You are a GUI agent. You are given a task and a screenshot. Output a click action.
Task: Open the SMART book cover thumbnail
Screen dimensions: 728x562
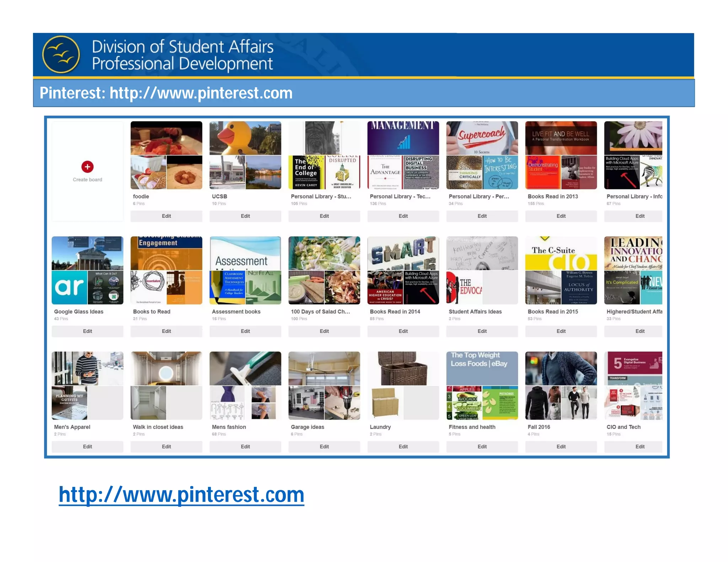(x=403, y=253)
